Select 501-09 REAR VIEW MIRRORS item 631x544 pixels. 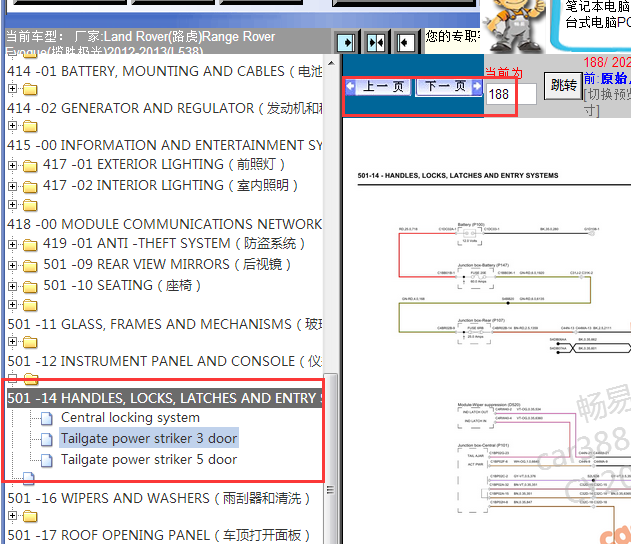click(167, 264)
